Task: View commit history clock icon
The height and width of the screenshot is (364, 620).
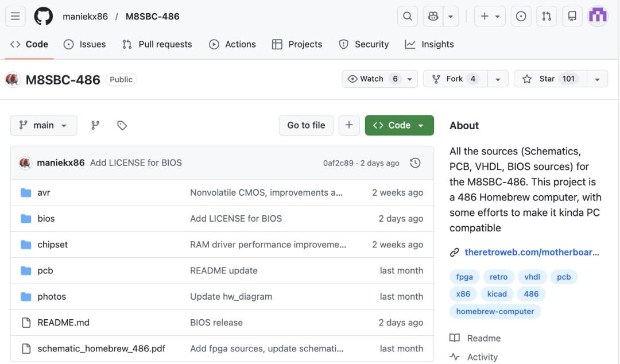Action: (x=415, y=163)
